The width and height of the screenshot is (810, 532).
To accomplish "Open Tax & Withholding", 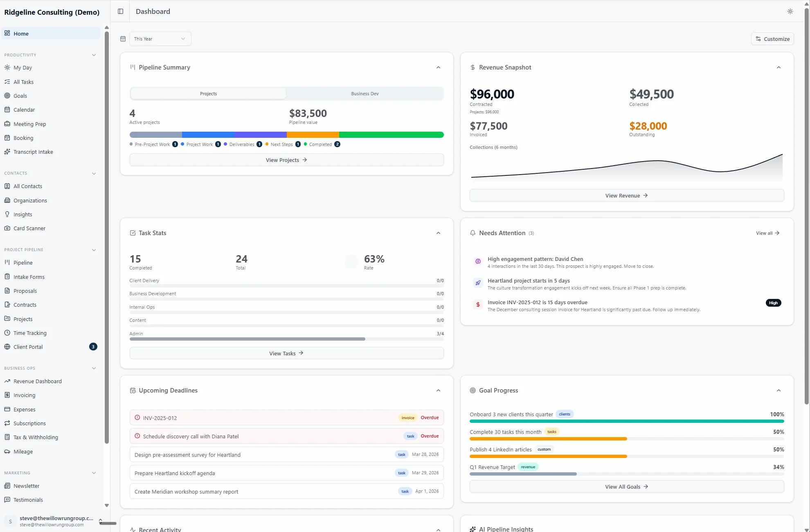I will (x=36, y=437).
